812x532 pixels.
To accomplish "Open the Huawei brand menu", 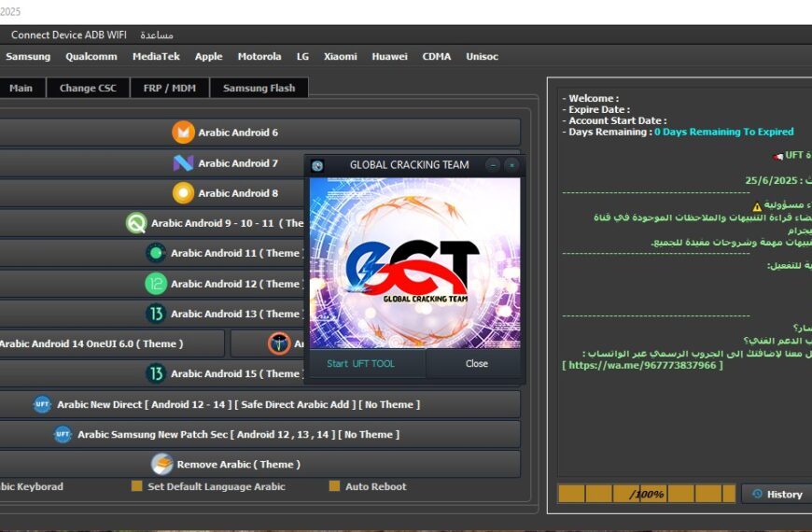I will (x=389, y=56).
